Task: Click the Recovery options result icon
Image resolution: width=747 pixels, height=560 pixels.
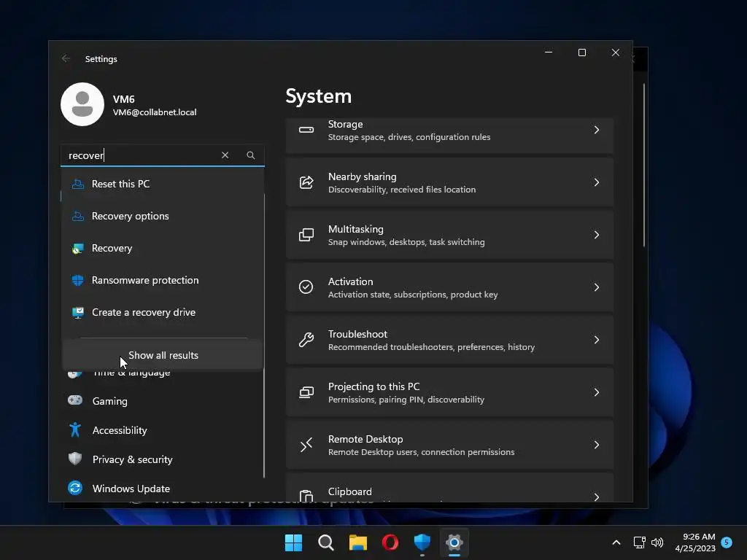Action: point(77,216)
